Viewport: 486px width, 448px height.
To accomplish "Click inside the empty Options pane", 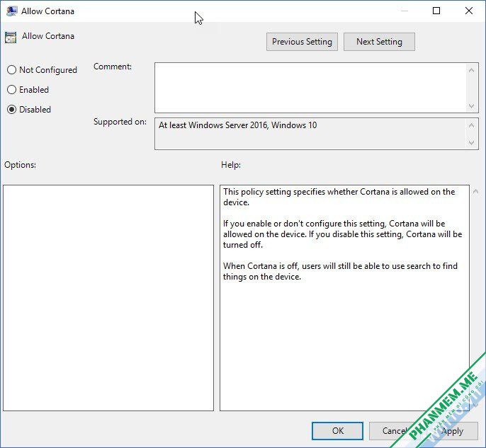I will [108, 298].
